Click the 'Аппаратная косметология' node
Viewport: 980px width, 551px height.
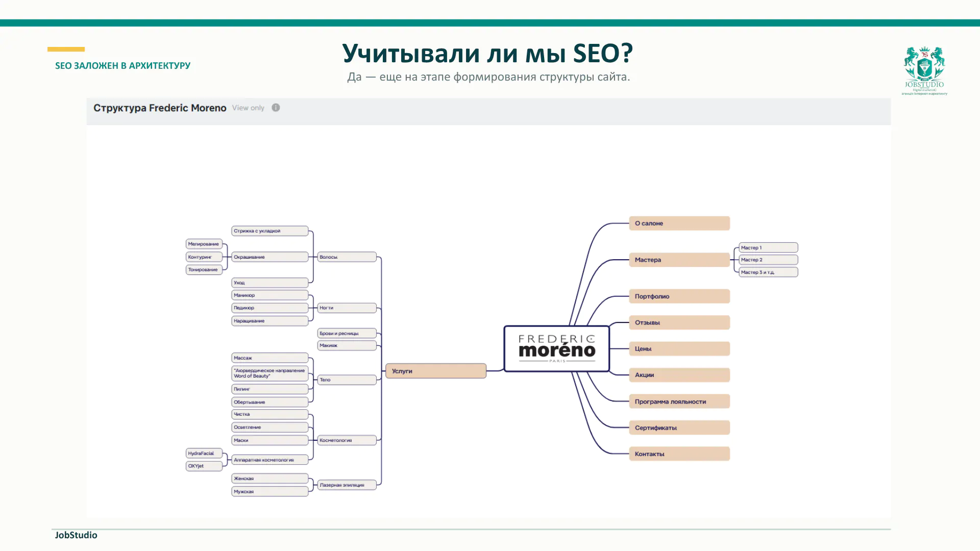(270, 460)
